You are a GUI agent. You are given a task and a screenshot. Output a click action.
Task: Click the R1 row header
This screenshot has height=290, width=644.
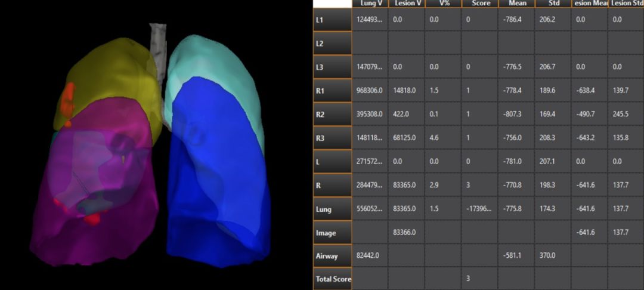332,90
